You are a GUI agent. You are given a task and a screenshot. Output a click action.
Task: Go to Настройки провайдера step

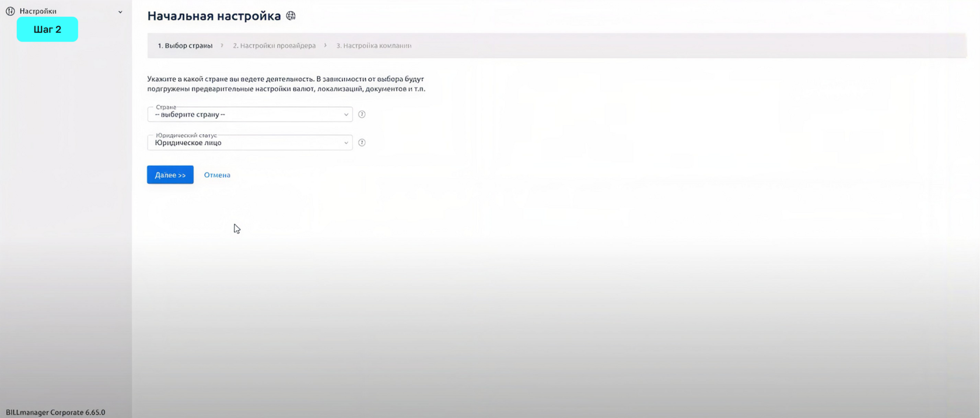point(274,45)
